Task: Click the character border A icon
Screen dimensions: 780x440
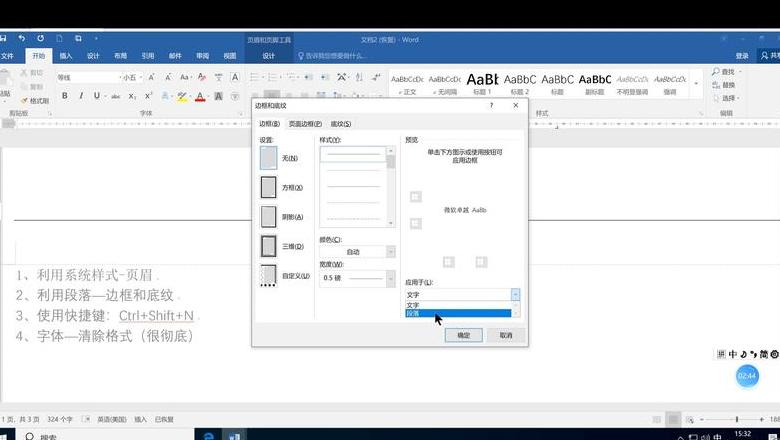Action: [x=235, y=77]
